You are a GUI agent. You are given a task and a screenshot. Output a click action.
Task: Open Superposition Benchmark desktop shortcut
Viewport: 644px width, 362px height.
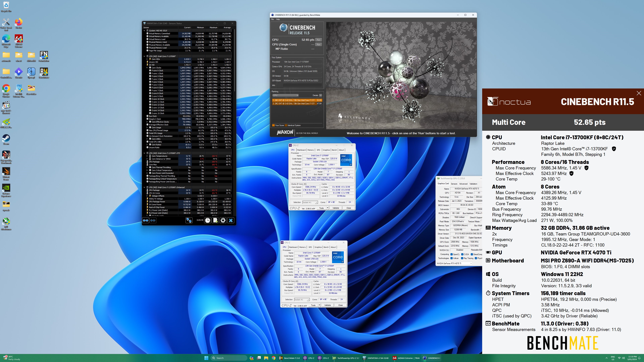6,157
